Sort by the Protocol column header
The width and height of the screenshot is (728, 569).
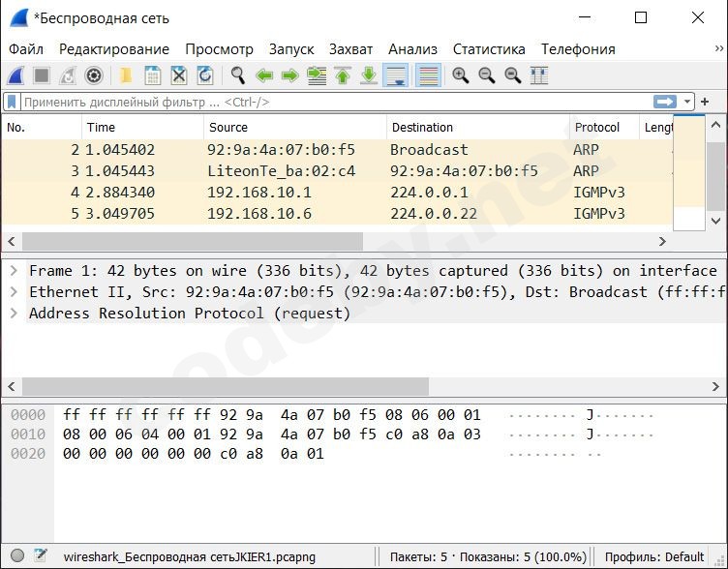pos(604,127)
